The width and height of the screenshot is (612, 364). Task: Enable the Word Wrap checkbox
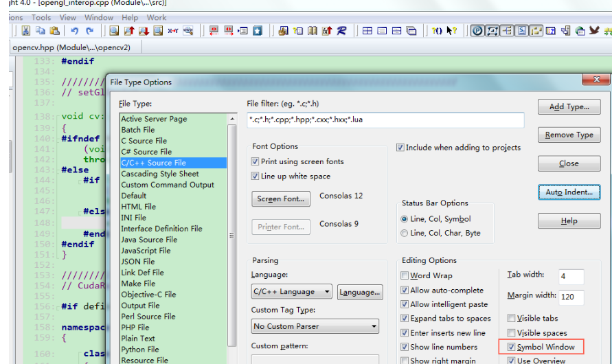(x=405, y=275)
